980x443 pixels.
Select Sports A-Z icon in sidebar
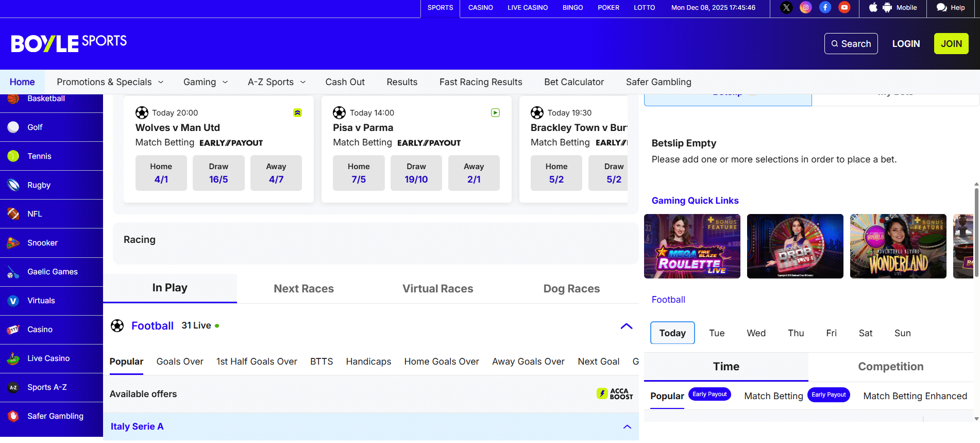13,387
